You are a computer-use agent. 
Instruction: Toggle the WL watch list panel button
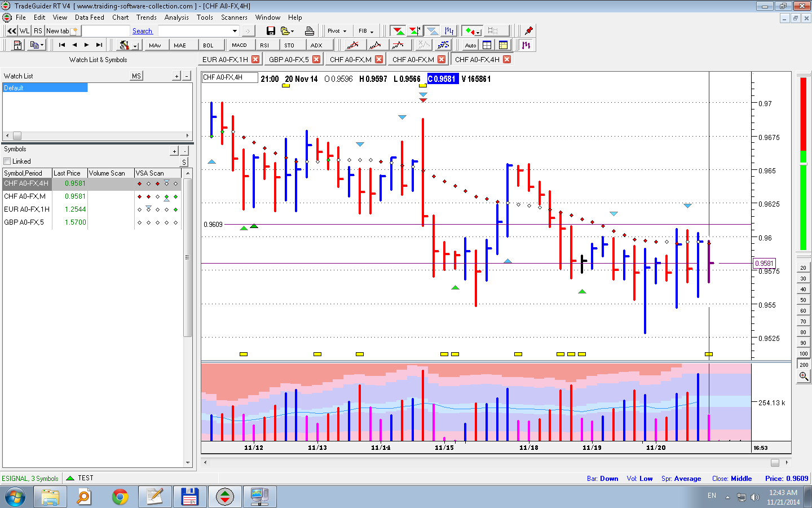(x=25, y=31)
